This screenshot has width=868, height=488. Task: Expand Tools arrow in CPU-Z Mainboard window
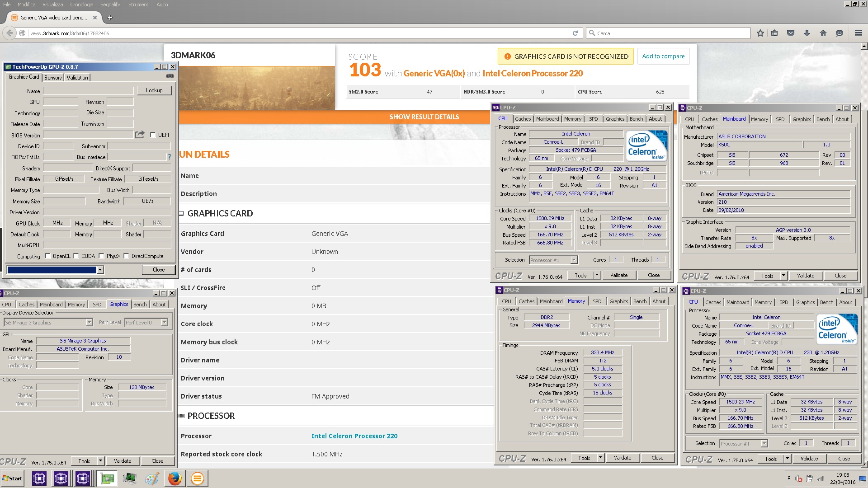pyautogui.click(x=783, y=275)
